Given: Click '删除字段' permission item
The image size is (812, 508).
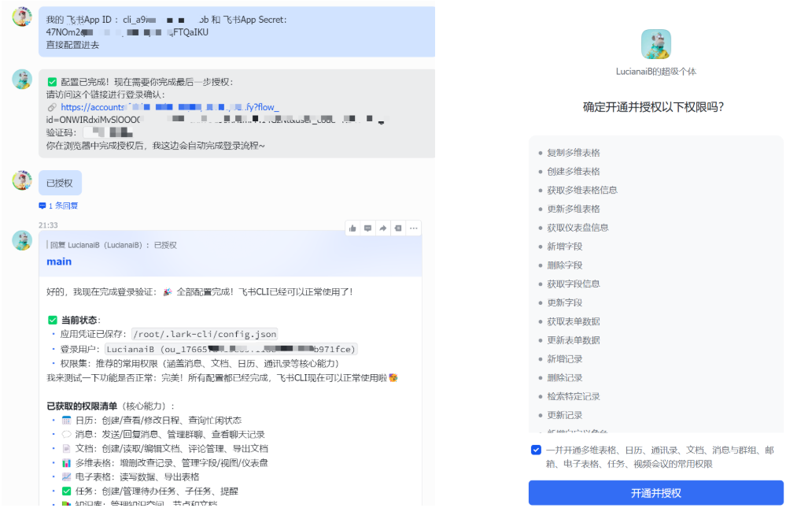Looking at the screenshot, I should pyautogui.click(x=564, y=265).
